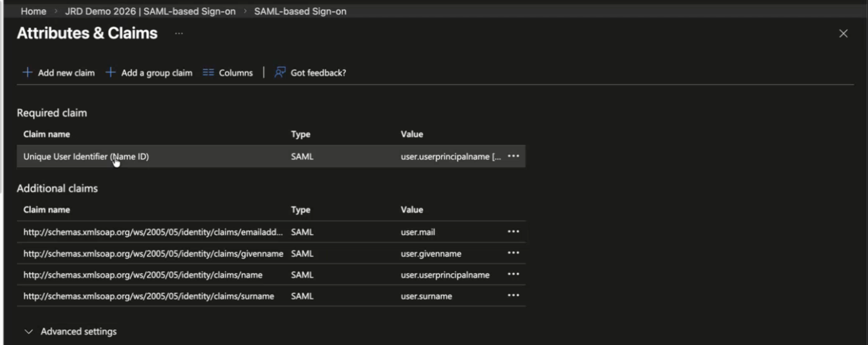Expand Advanced settings chevron

pyautogui.click(x=29, y=332)
